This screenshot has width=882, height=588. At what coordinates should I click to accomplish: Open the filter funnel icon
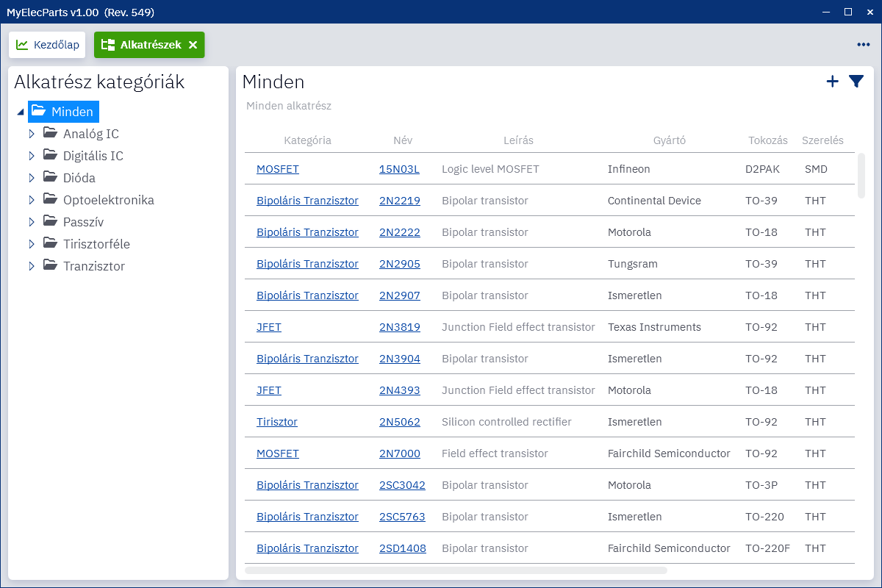(x=856, y=82)
